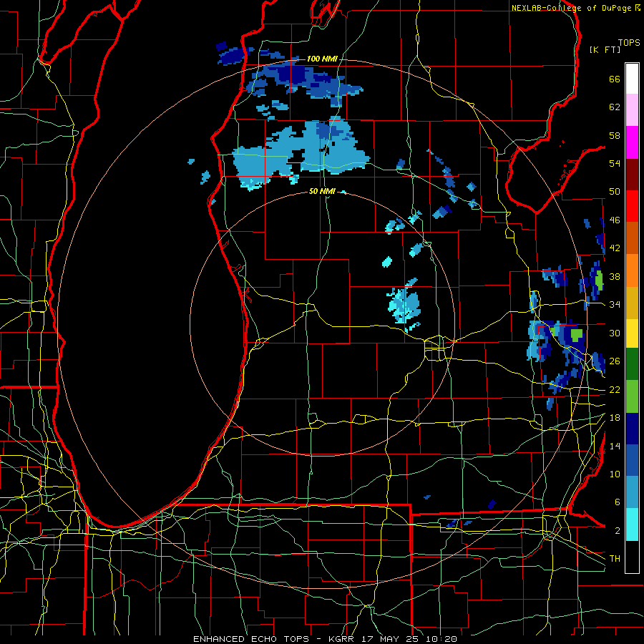Click the 'TOPS' legend heading
Image resolution: width=644 pixels, height=644 pixels.
(x=629, y=43)
